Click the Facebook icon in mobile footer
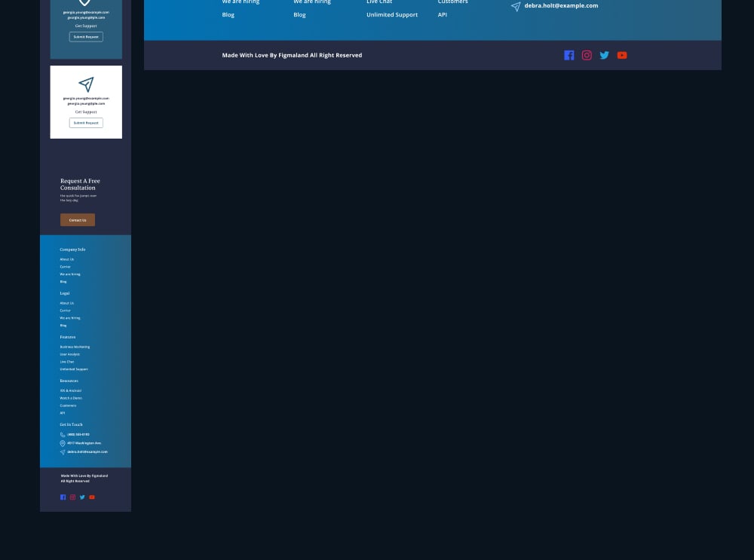The height and width of the screenshot is (560, 754). pos(63,497)
